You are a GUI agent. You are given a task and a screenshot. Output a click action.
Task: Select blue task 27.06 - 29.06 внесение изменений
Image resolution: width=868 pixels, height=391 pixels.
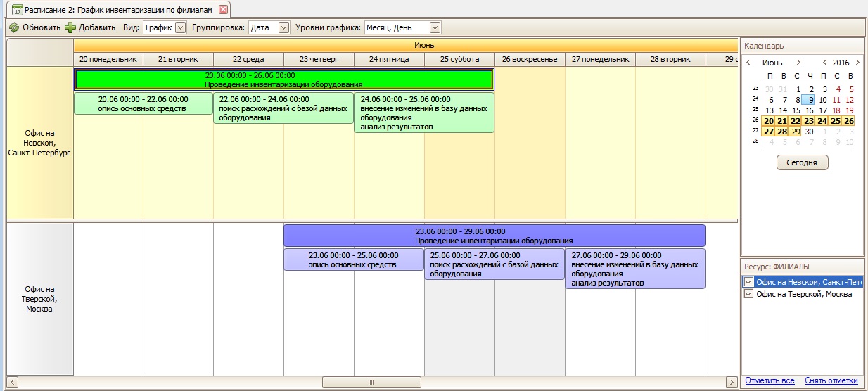(635, 269)
